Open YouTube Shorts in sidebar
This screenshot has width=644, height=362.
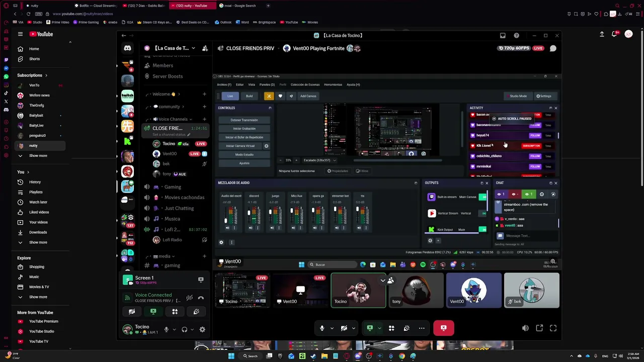(34, 59)
